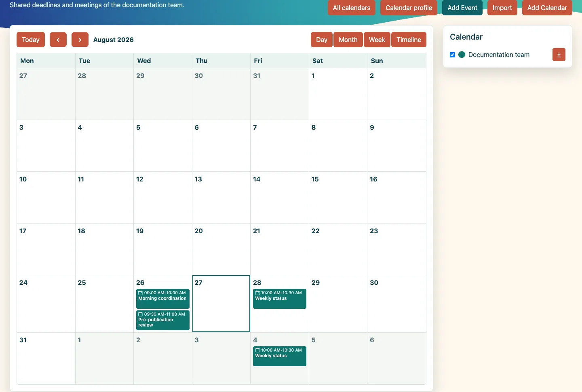The height and width of the screenshot is (392, 582).
Task: Open Weekly status event on September 4
Action: pyautogui.click(x=280, y=356)
